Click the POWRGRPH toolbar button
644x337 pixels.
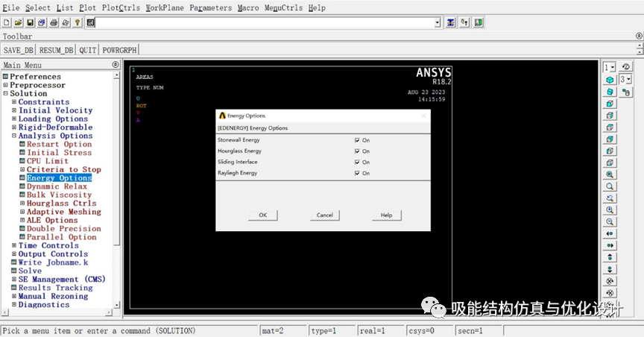pyautogui.click(x=119, y=50)
